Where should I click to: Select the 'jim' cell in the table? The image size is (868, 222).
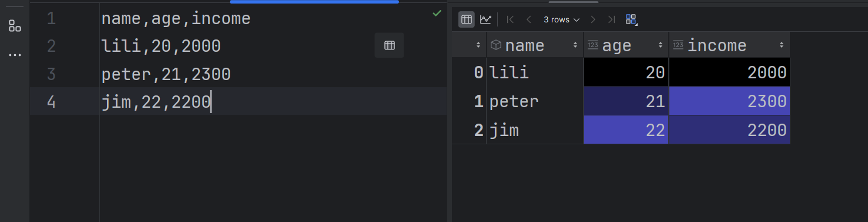[535, 130]
